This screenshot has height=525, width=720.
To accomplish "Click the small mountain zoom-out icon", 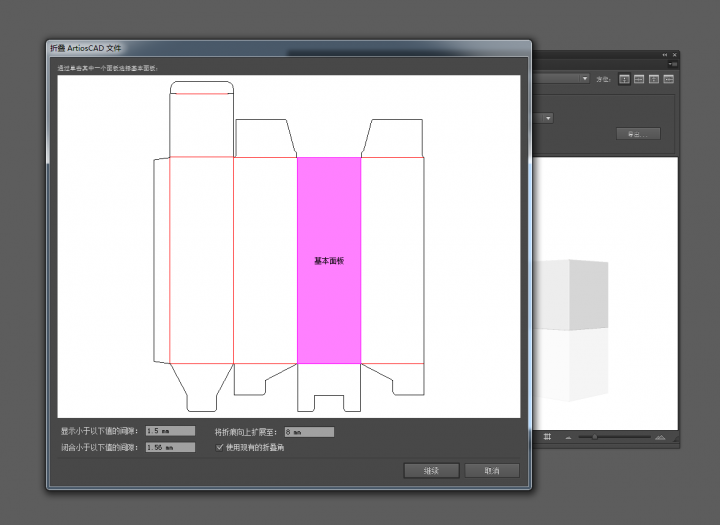I will click(x=569, y=438).
